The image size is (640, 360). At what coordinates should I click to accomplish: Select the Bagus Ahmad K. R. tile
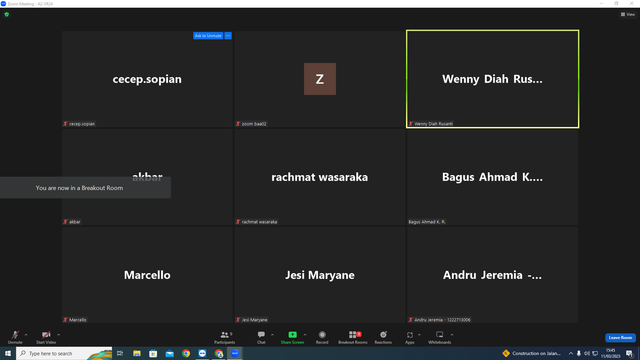coord(492,177)
